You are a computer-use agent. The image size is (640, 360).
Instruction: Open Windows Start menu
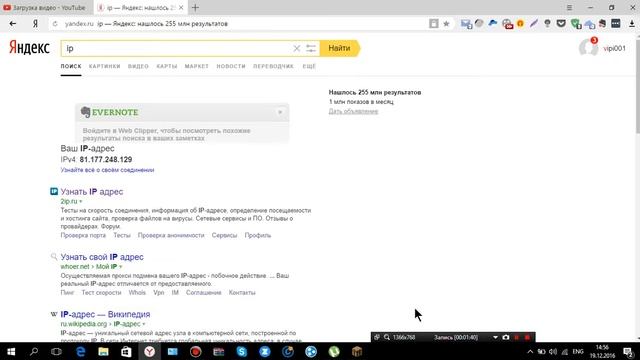(11, 351)
